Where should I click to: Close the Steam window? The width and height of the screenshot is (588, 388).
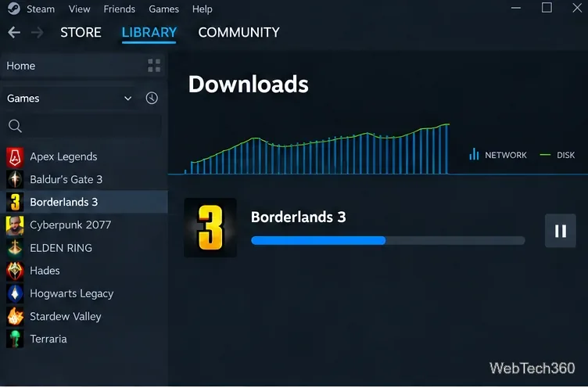pyautogui.click(x=578, y=8)
